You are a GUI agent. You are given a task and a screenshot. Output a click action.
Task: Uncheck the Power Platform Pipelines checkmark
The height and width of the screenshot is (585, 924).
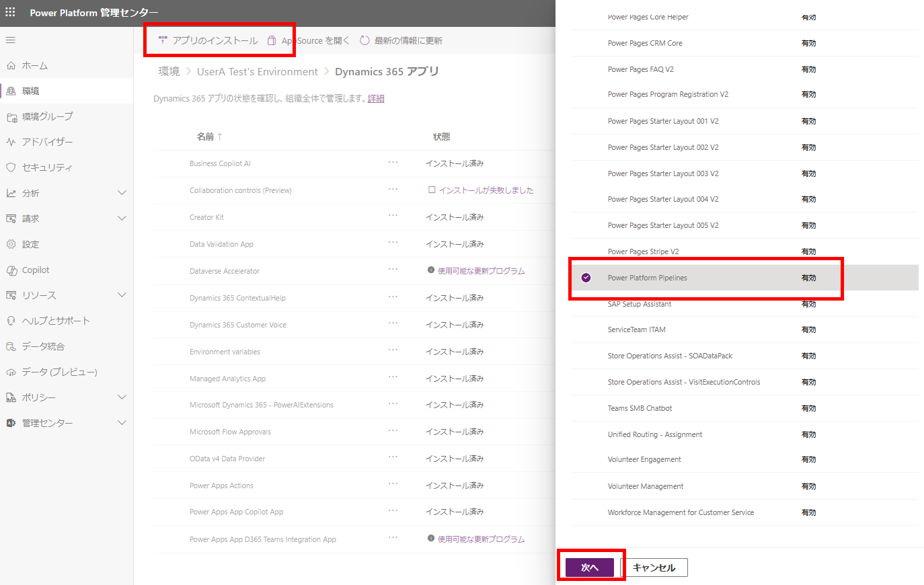click(586, 278)
